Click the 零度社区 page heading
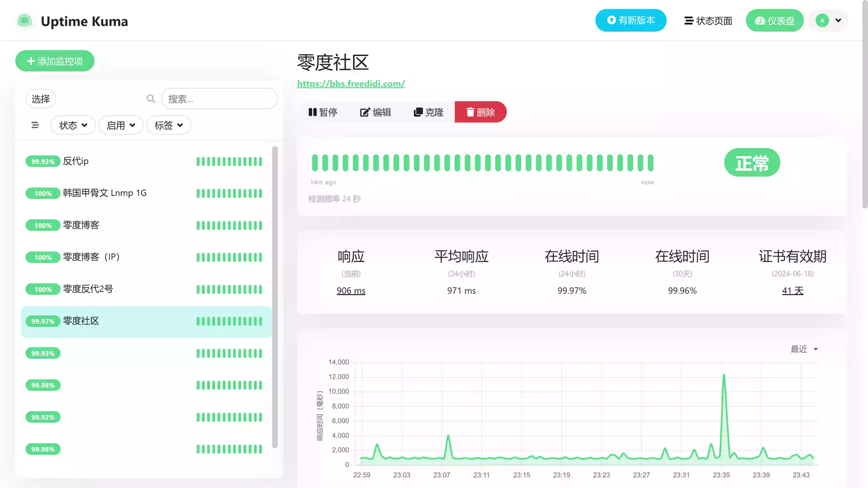 coord(333,63)
